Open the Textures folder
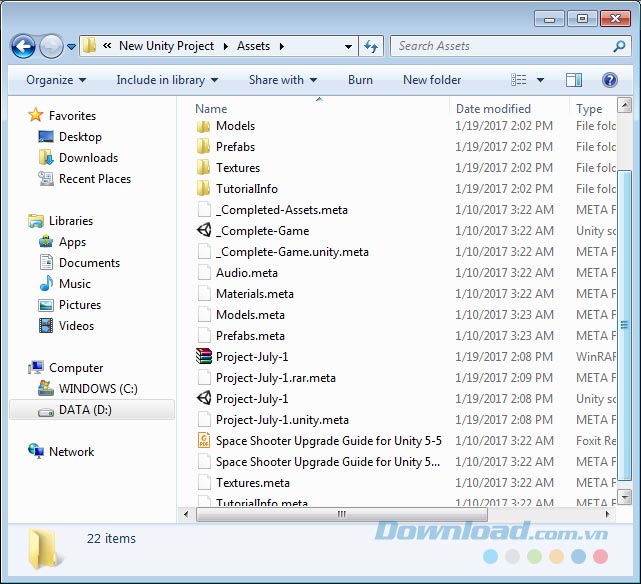The width and height of the screenshot is (641, 584). (237, 168)
